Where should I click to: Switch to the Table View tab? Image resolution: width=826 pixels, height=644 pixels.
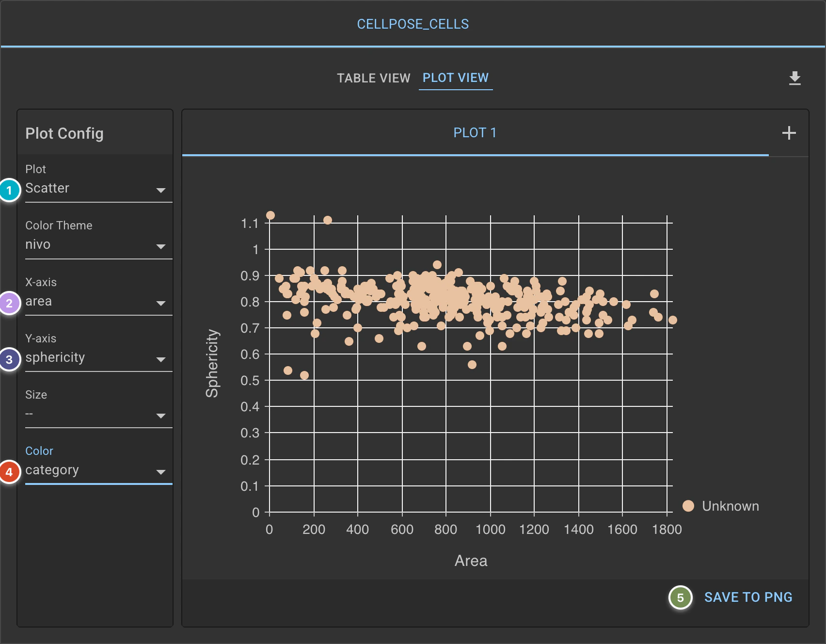(374, 78)
